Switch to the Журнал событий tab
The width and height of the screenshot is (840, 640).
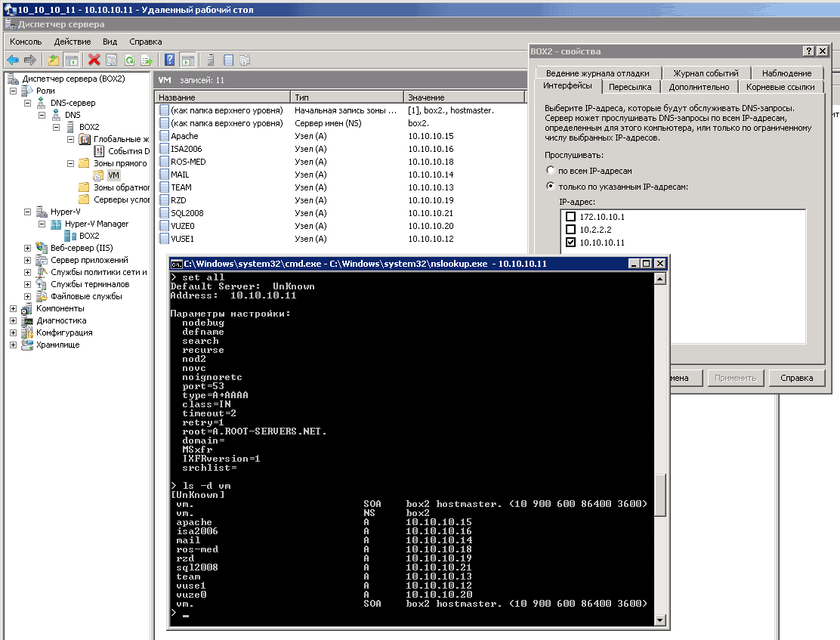click(706, 73)
